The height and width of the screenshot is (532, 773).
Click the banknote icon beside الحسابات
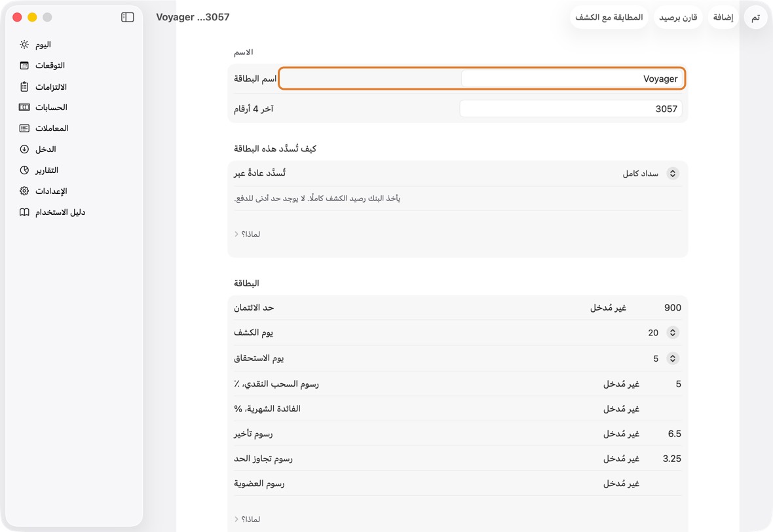[x=24, y=107]
